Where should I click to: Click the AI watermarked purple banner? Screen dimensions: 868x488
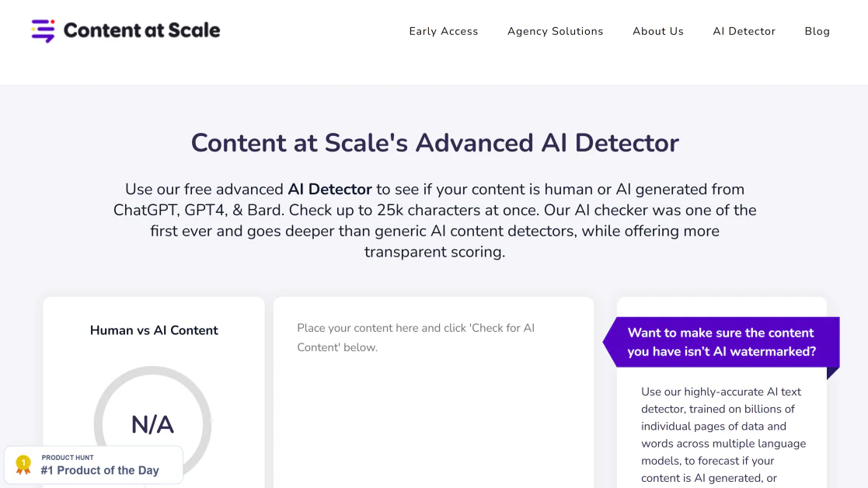click(721, 342)
